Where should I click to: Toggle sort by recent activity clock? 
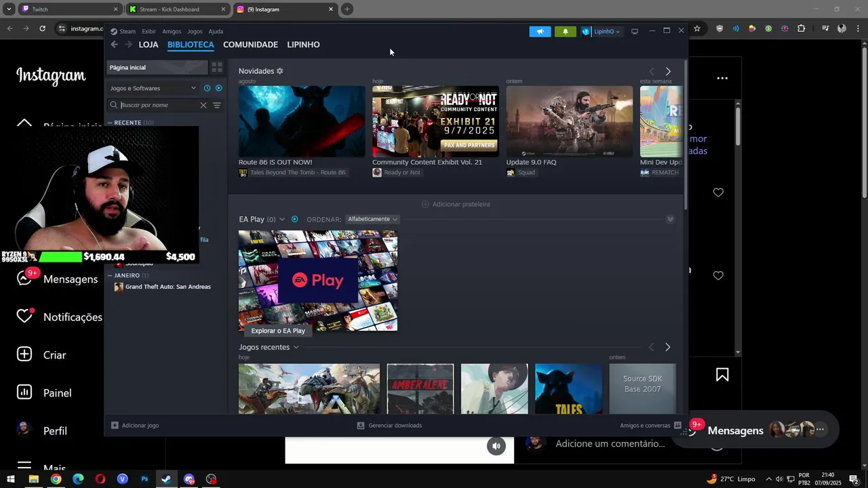point(207,88)
